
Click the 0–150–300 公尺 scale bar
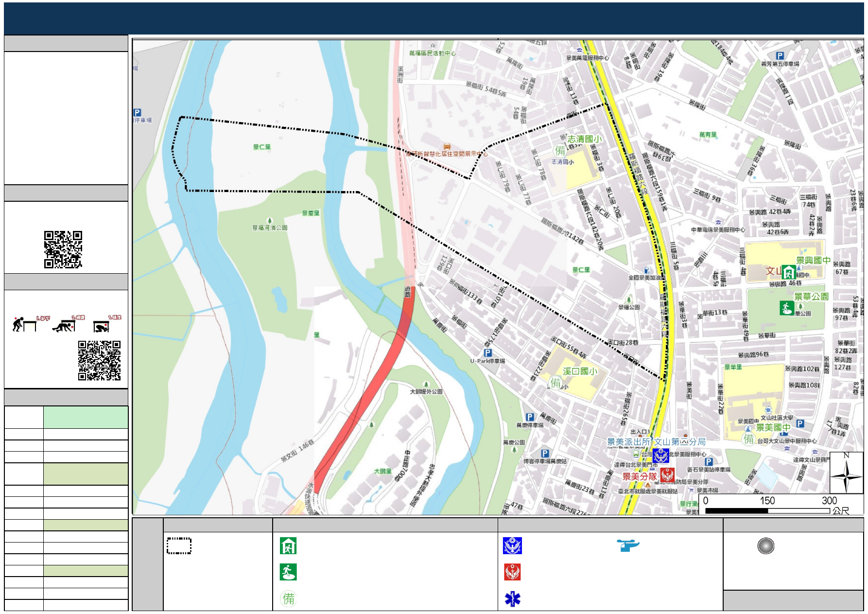768,511
